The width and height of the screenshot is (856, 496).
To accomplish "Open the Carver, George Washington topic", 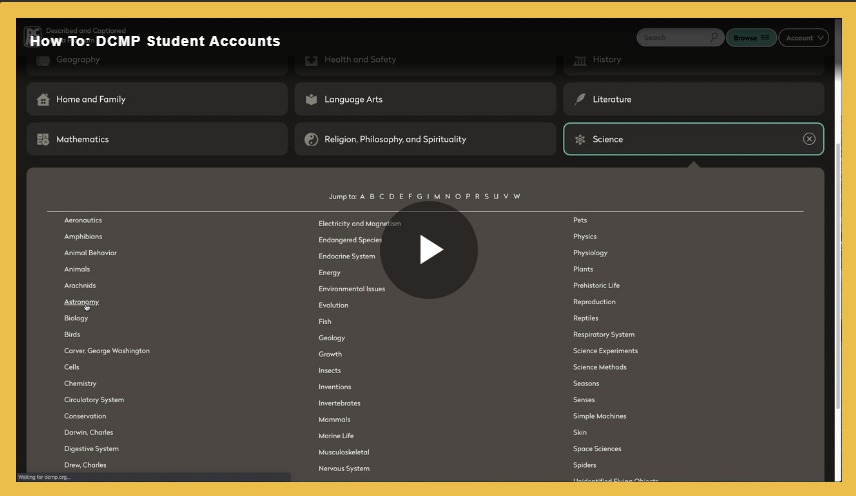I will 107,351.
